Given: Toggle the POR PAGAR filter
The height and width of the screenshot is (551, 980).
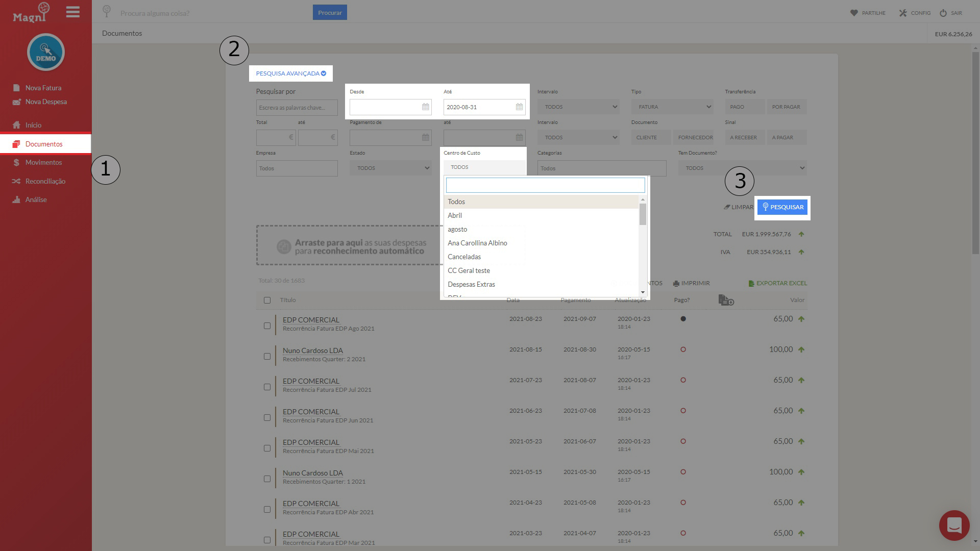Looking at the screenshot, I should point(787,107).
